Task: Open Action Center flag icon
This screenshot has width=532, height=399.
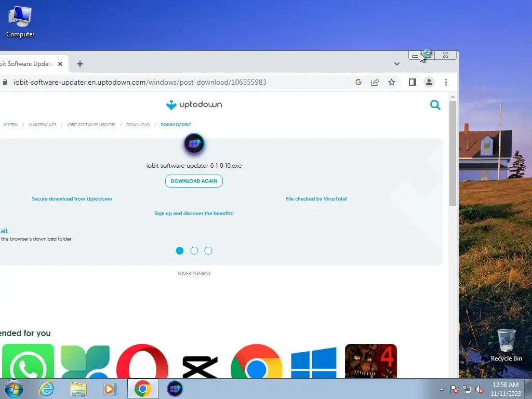Action: coord(454,389)
